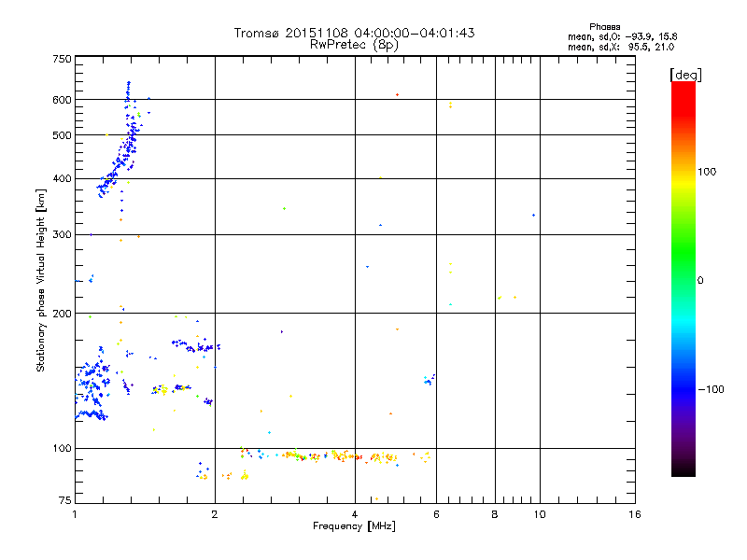
Task: Click the colorbar tick label '-100'
Action: [x=711, y=389]
